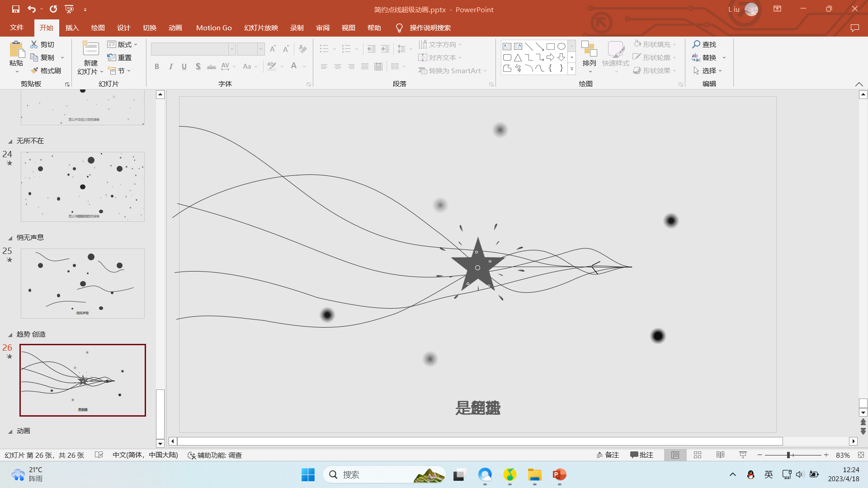Click the Save icon in title bar
Viewport: 868px width, 488px height.
15,9
